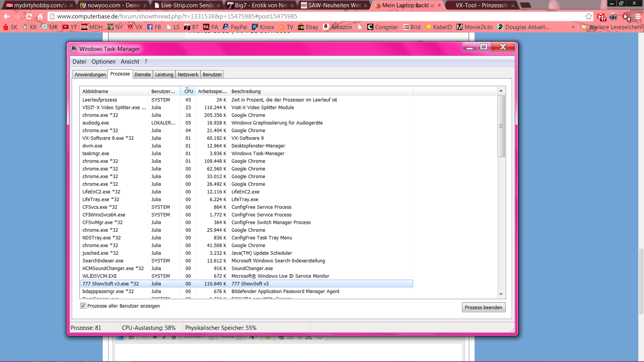This screenshot has height=362, width=644.
Task: Open the Amazon bookmark
Action: (337, 27)
